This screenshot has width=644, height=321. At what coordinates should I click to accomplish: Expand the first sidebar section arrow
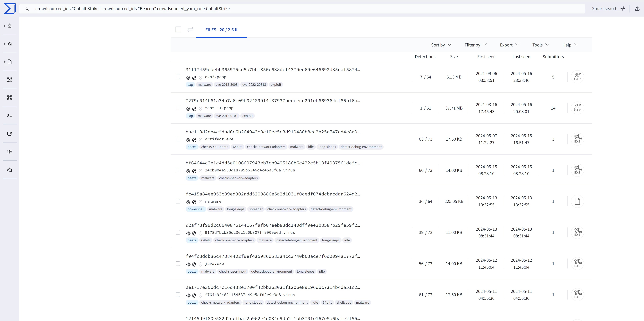(5, 26)
